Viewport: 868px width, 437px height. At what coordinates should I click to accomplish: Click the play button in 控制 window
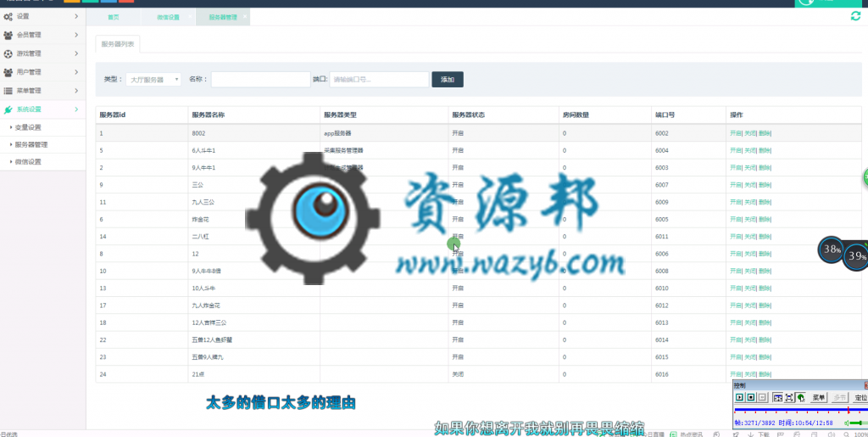739,398
